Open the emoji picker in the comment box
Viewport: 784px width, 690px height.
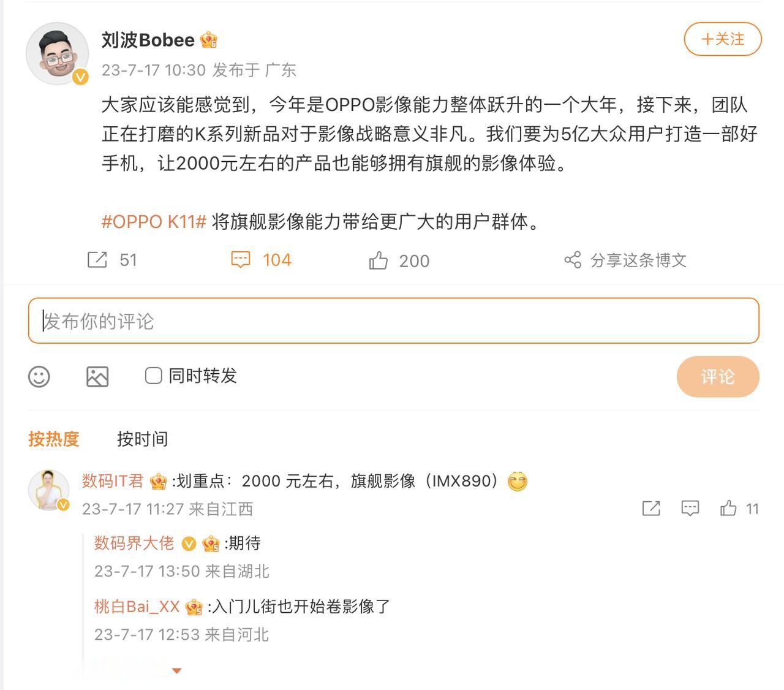(x=40, y=377)
